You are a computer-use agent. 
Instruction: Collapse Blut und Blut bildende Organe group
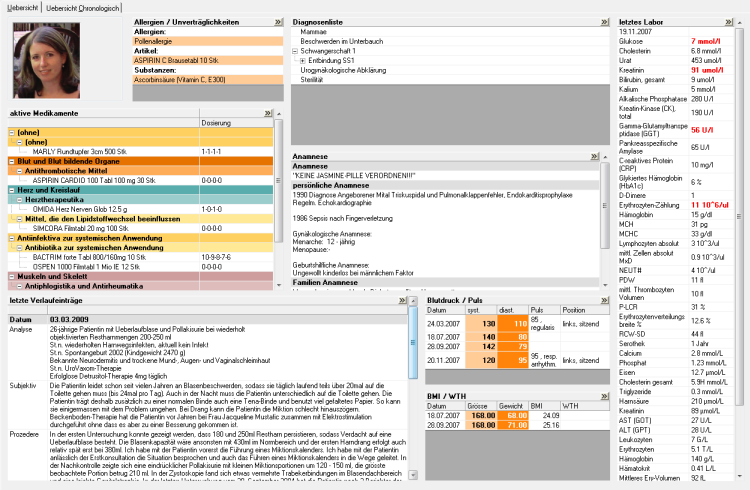click(12, 161)
